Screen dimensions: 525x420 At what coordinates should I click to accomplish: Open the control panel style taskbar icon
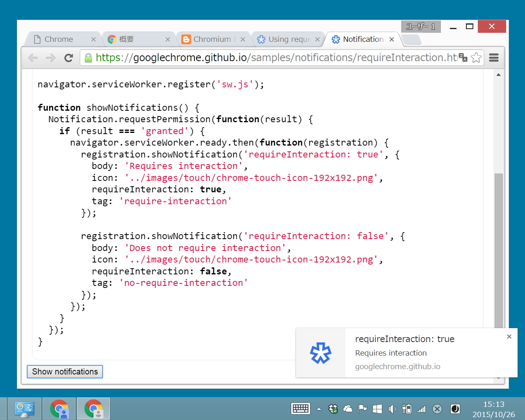click(x=25, y=409)
